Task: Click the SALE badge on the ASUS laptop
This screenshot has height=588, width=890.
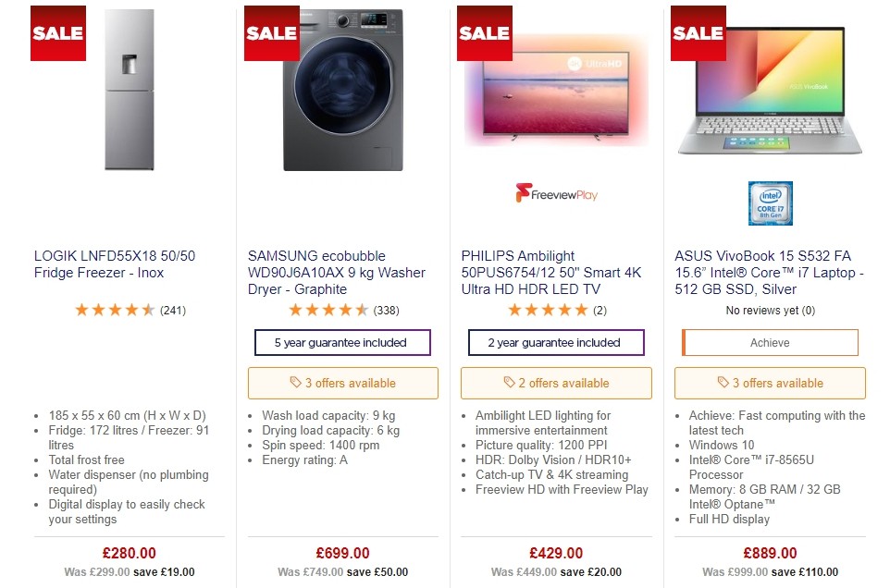Action: (698, 33)
